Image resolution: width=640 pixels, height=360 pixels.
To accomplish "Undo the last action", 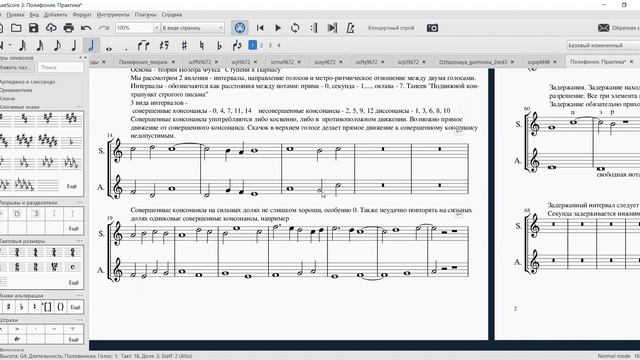I will tap(86, 28).
